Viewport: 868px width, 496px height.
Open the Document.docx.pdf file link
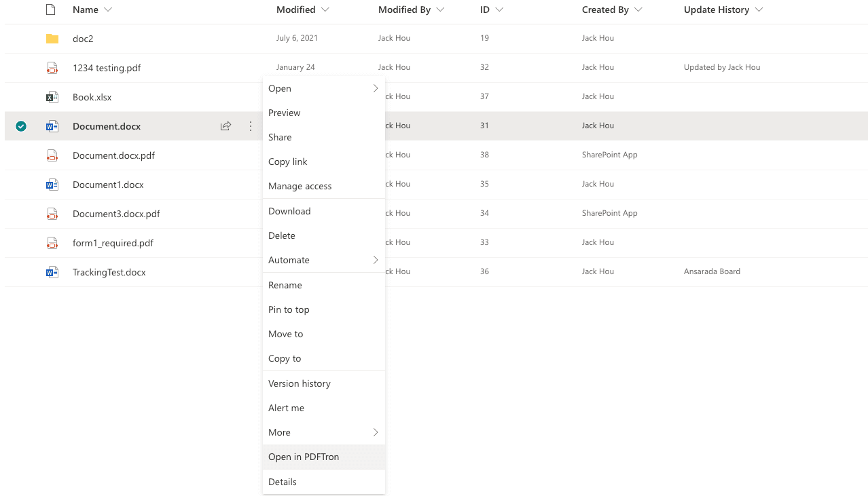[113, 155]
